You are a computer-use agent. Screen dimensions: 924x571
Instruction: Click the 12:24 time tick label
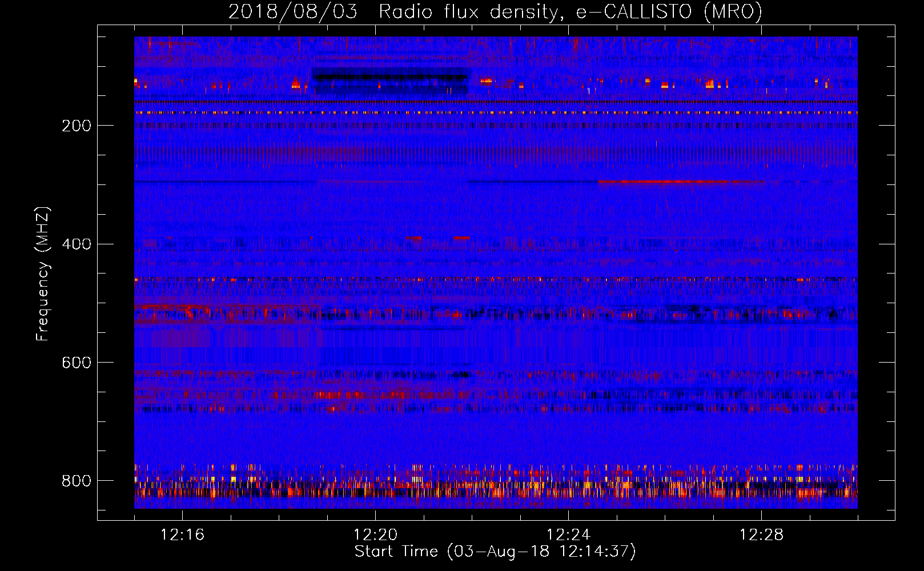[x=568, y=535]
